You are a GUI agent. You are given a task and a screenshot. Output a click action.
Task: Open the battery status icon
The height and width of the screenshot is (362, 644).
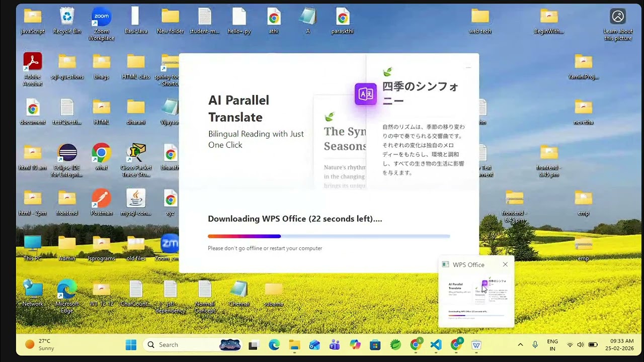593,344
